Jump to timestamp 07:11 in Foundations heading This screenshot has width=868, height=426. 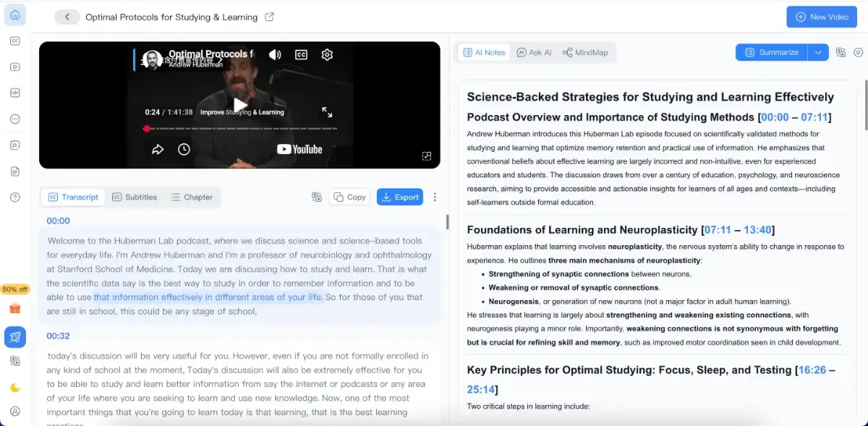[x=718, y=230]
